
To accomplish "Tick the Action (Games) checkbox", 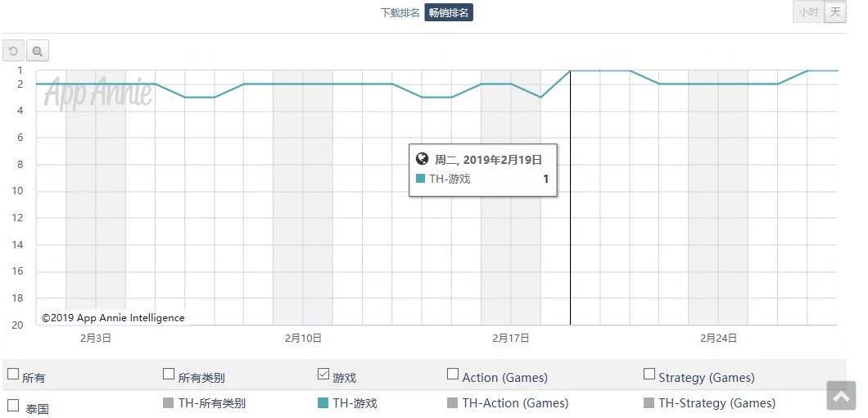I will click(x=453, y=375).
